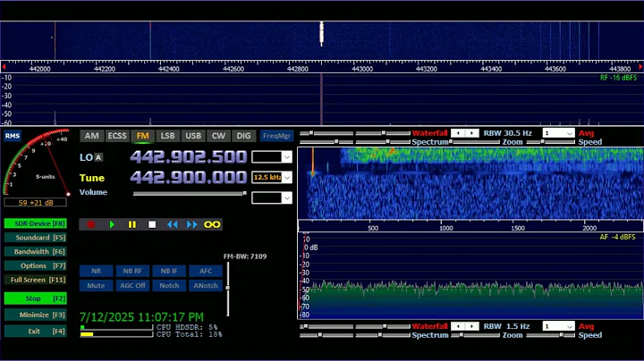The height and width of the screenshot is (361, 644).
Task: Toggle ANotch auto notch button
Action: pos(206,286)
